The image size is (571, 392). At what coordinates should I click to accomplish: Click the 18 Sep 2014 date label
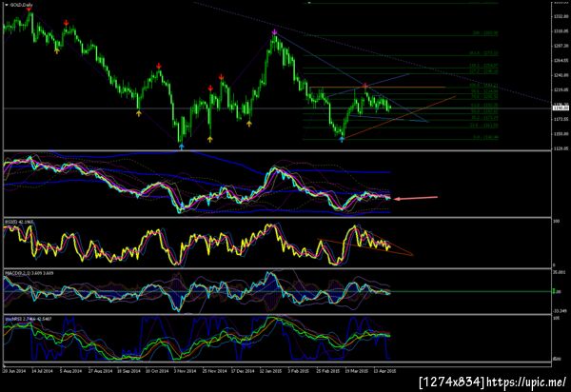[x=128, y=371]
